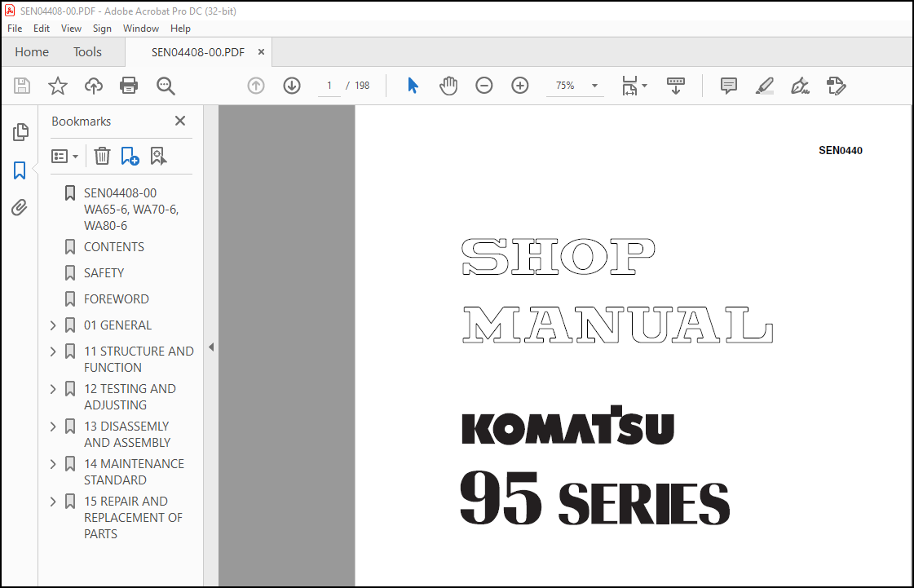Switch to the Tools tab
This screenshot has height=588, width=914.
click(87, 52)
